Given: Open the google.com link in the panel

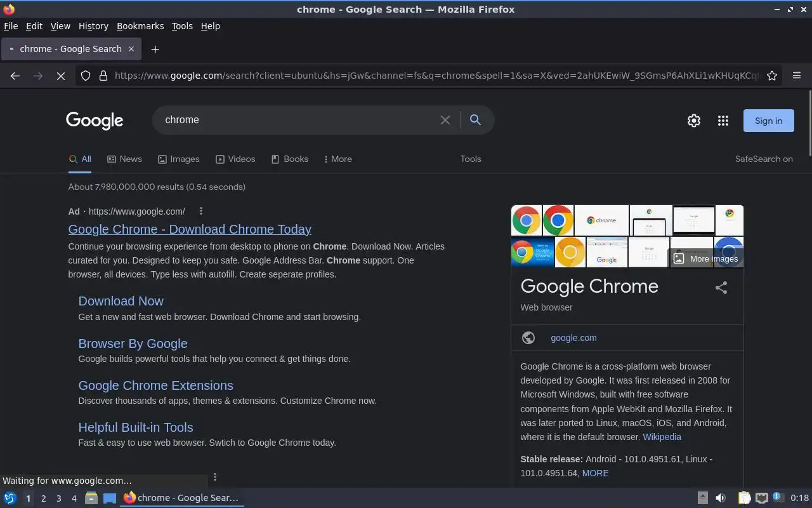Looking at the screenshot, I should coord(573,338).
